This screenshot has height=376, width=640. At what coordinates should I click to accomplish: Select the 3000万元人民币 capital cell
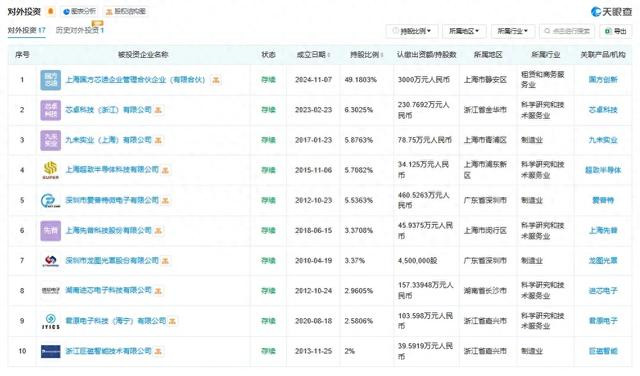(424, 80)
